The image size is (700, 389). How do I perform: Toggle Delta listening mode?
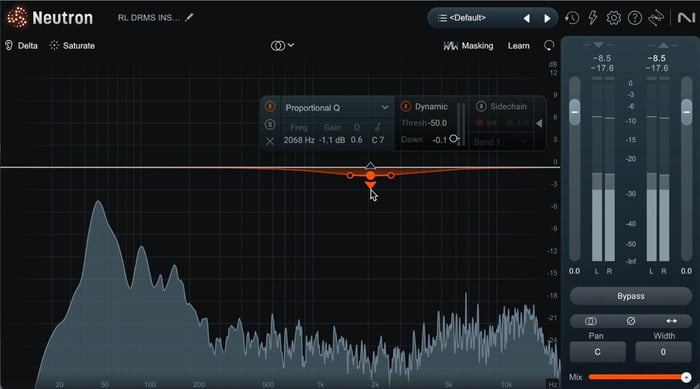click(x=21, y=46)
